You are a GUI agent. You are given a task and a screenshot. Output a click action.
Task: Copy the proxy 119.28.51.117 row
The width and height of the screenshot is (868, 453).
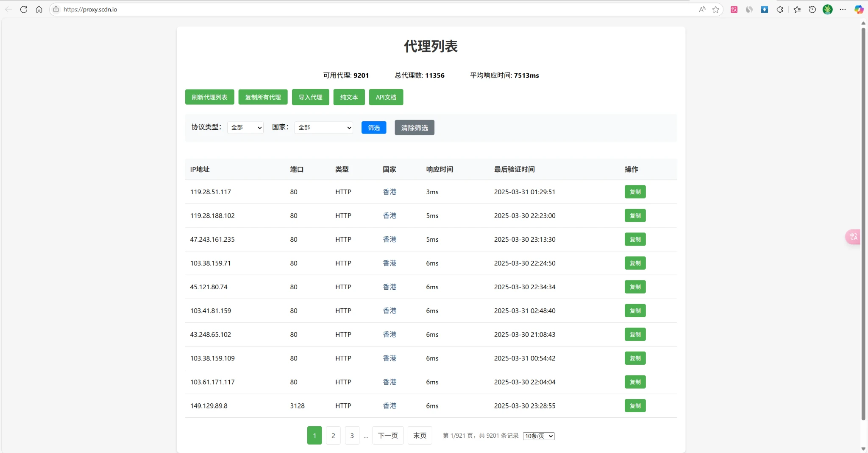click(x=635, y=192)
